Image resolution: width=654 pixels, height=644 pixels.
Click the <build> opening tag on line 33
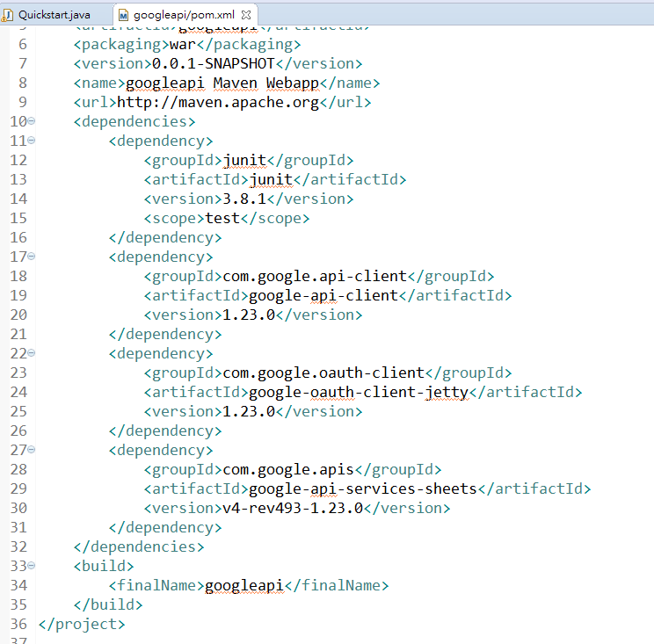point(104,566)
